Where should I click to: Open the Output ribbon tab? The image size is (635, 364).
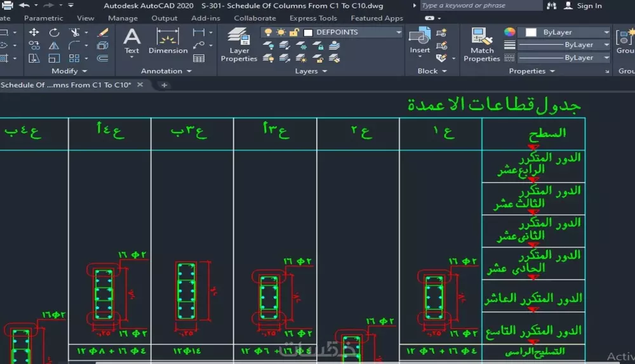coord(164,18)
